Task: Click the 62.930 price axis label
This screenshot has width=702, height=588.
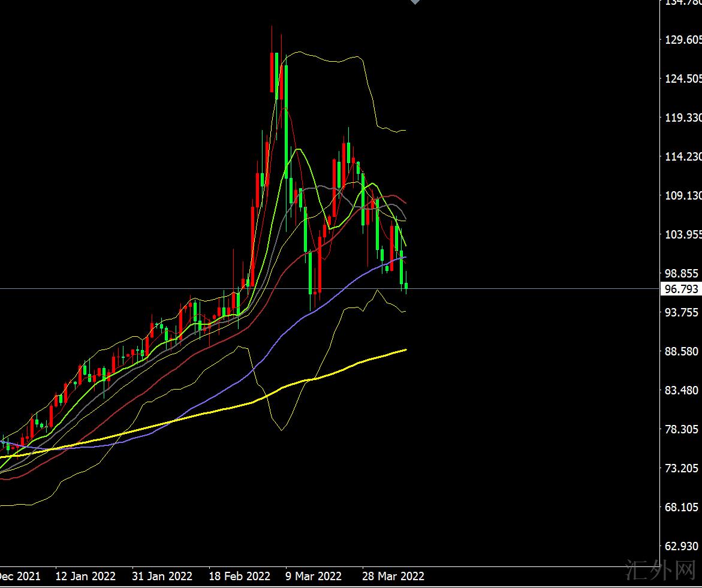Action: click(x=683, y=546)
